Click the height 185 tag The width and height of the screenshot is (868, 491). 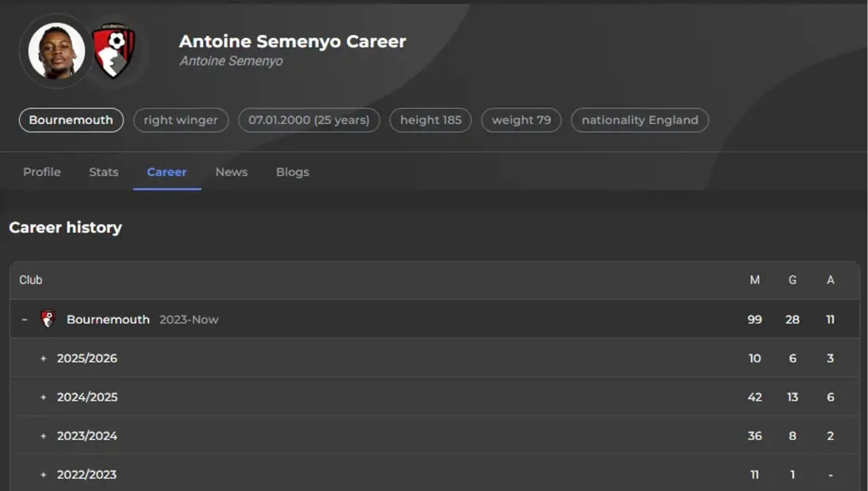click(x=431, y=120)
